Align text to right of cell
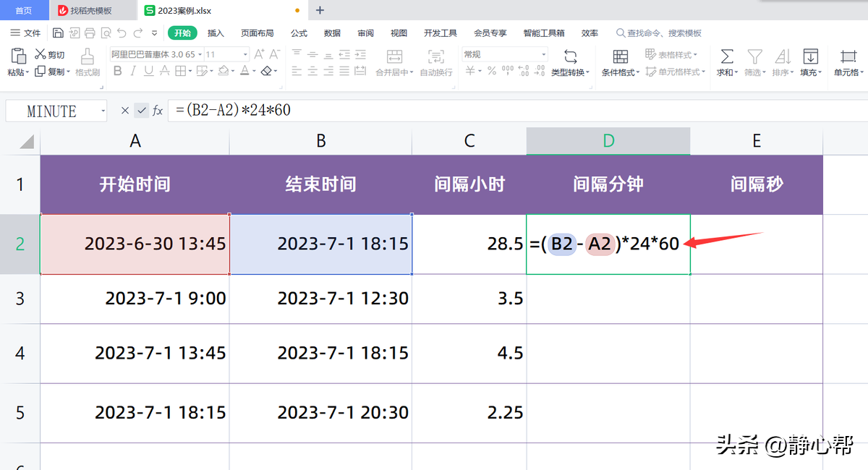868x470 pixels. [330, 71]
